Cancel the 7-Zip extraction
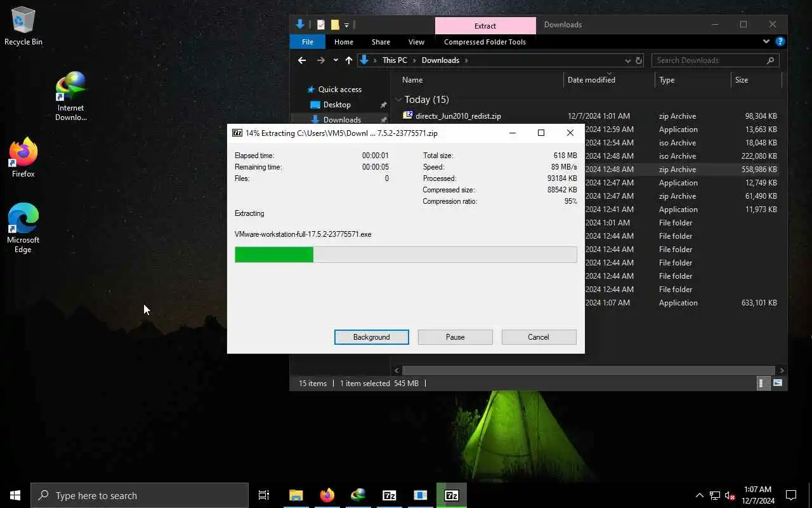 pyautogui.click(x=539, y=337)
